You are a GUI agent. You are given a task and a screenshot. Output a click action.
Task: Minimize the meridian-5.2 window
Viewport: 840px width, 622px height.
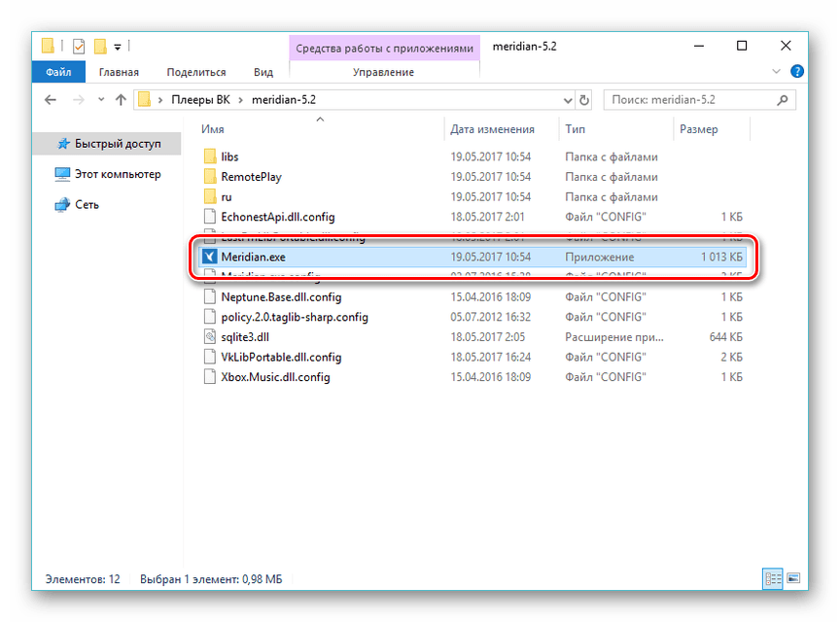click(699, 46)
